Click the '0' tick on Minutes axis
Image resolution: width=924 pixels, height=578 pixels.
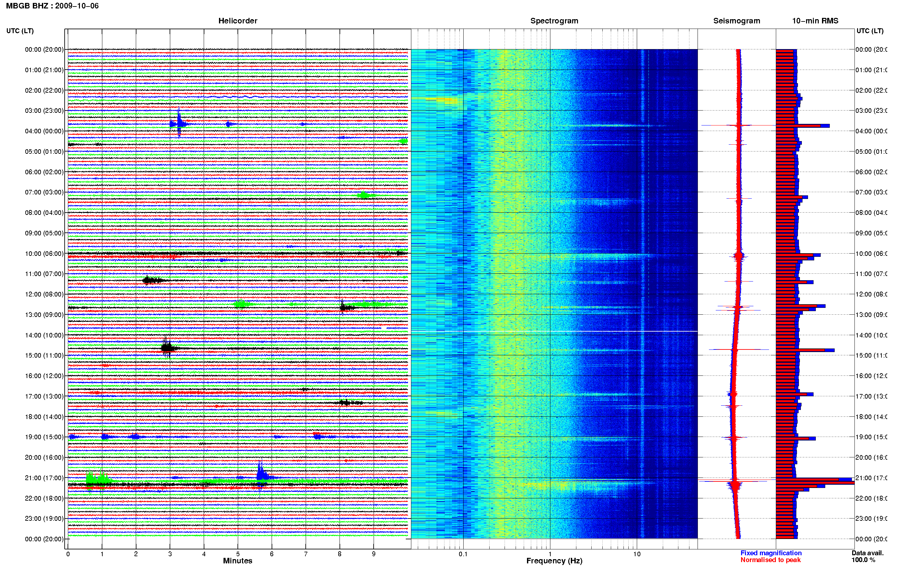coord(68,554)
